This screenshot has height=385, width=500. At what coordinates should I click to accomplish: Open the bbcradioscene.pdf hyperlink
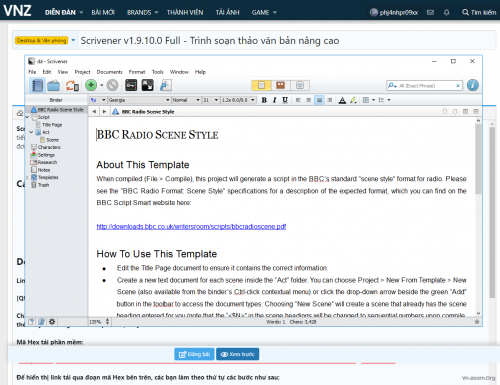coord(191,227)
